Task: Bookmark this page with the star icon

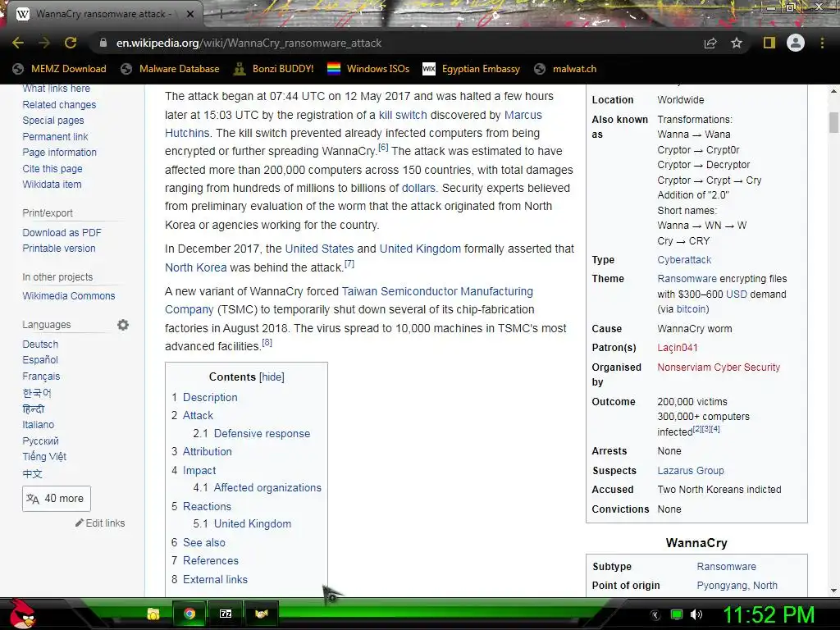Action: pyautogui.click(x=737, y=43)
